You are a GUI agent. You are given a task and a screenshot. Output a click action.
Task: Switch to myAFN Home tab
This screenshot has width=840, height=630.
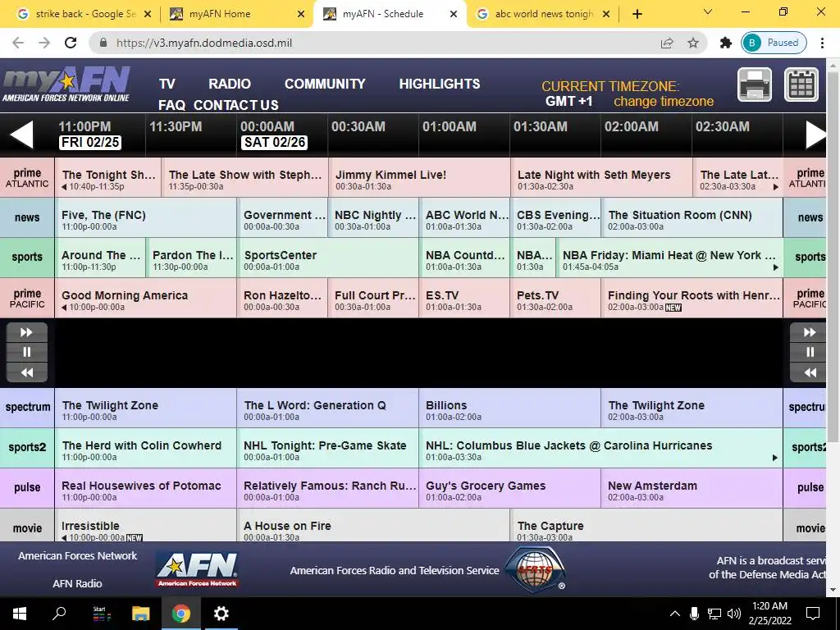(x=235, y=14)
